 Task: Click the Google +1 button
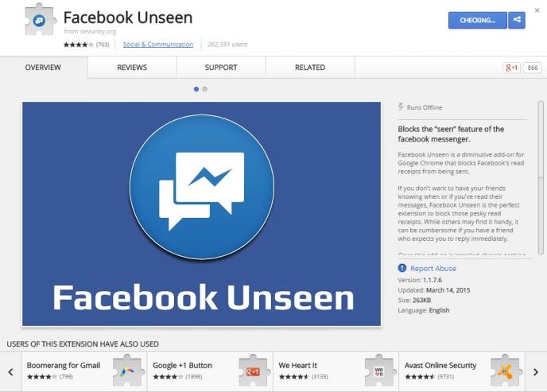click(x=512, y=68)
